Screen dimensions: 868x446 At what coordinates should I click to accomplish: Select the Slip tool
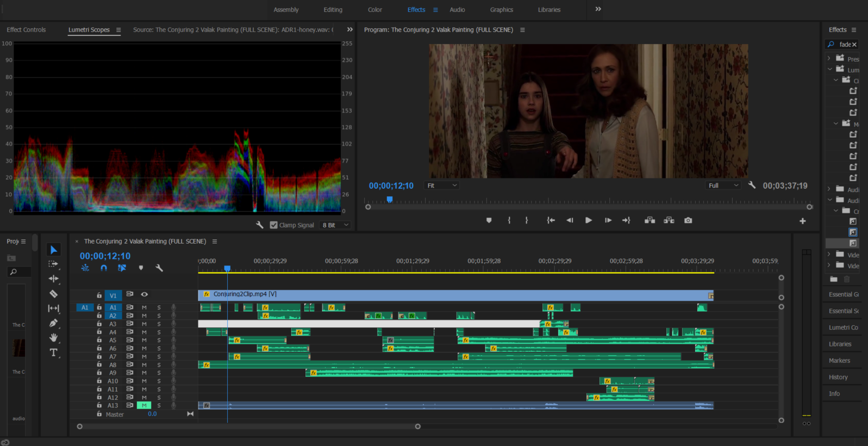[x=53, y=308]
